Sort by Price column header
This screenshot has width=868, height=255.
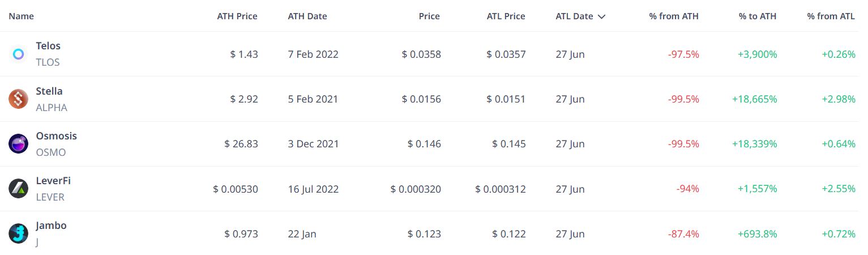429,16
